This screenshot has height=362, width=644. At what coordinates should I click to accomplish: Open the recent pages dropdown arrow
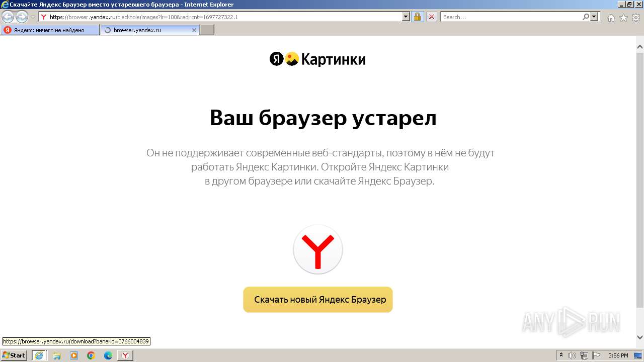pyautogui.click(x=33, y=17)
